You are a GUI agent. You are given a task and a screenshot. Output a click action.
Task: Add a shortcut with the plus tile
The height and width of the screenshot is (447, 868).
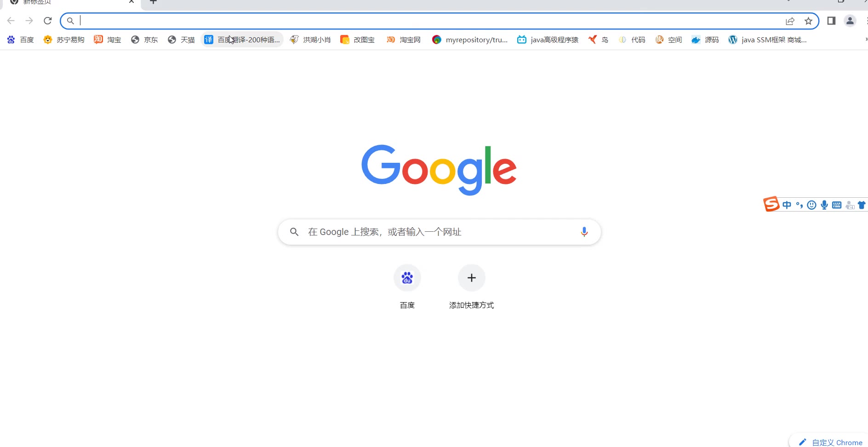pyautogui.click(x=472, y=286)
